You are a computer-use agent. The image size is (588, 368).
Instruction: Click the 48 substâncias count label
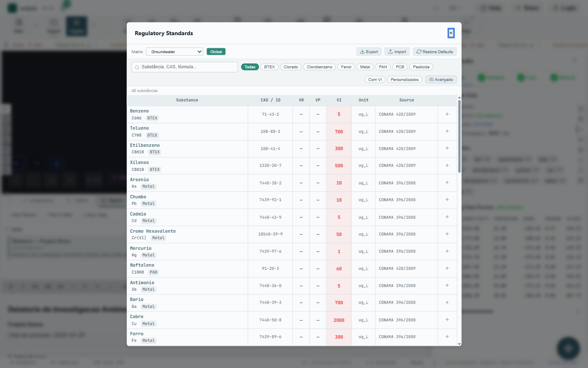pos(145,91)
